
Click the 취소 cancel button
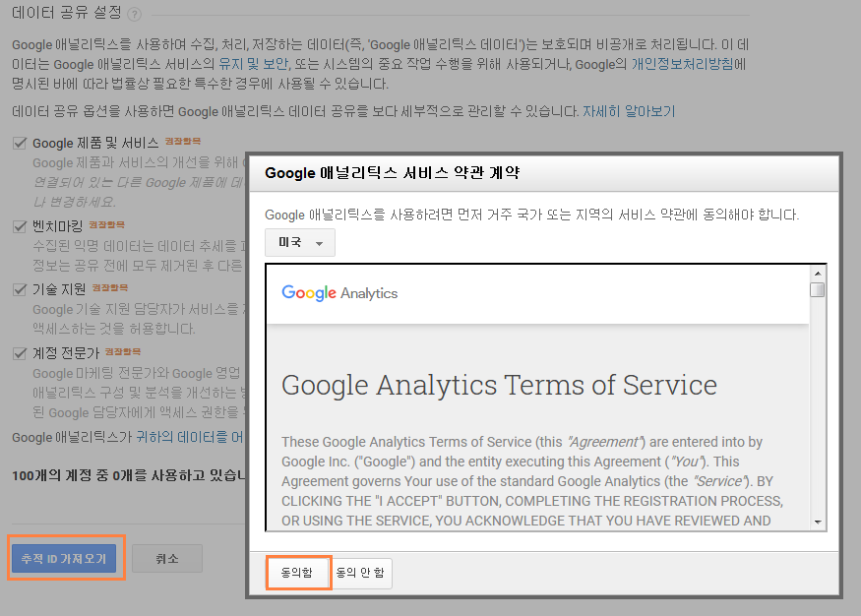pyautogui.click(x=167, y=559)
